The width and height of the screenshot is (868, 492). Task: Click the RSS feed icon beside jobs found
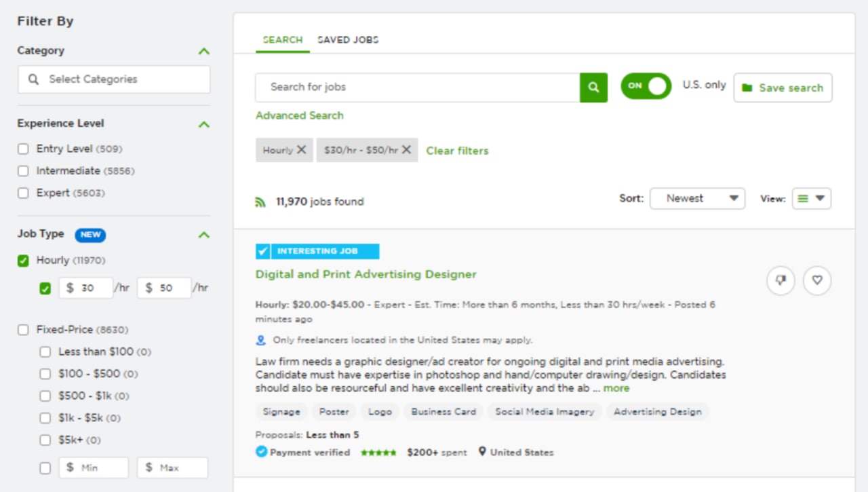click(x=260, y=202)
